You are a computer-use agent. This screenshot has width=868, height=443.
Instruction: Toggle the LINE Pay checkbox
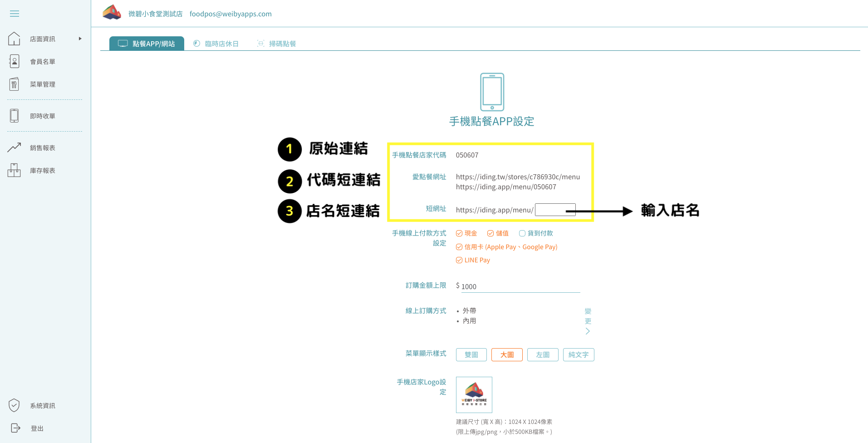(459, 260)
